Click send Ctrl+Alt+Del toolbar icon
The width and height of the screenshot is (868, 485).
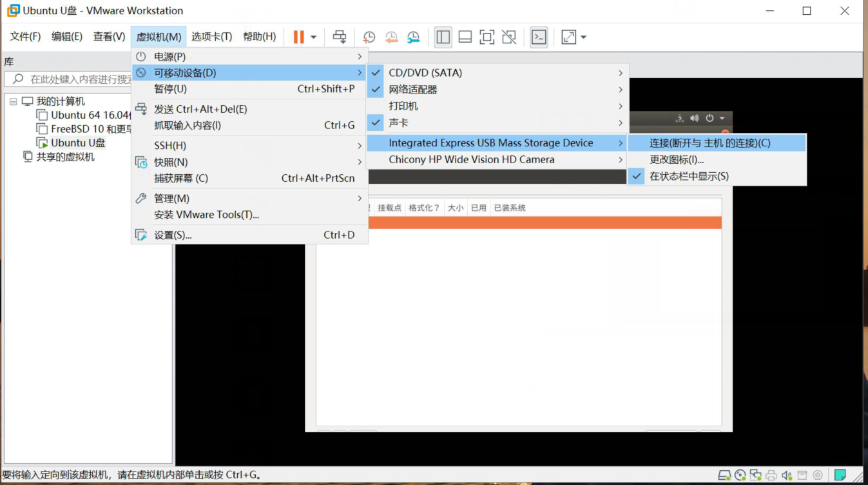[340, 37]
